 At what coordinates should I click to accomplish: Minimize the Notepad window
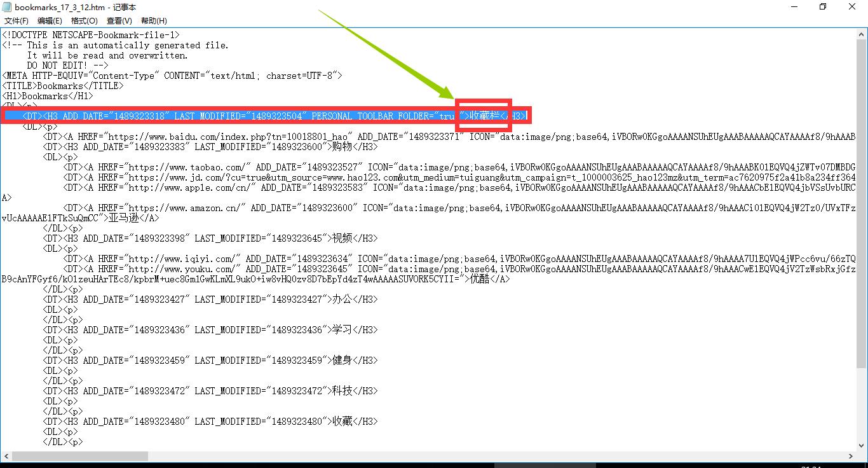(x=794, y=7)
